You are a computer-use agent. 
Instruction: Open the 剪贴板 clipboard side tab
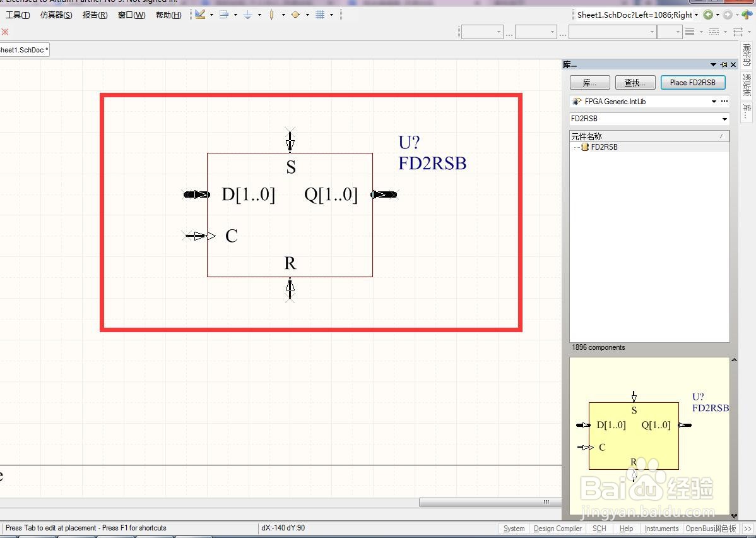tap(747, 85)
